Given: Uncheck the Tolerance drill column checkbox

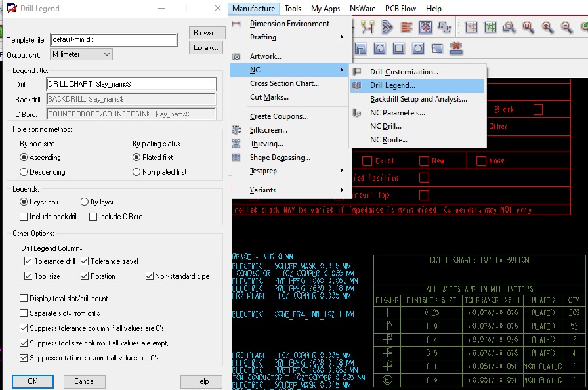Looking at the screenshot, I should pos(28,261).
